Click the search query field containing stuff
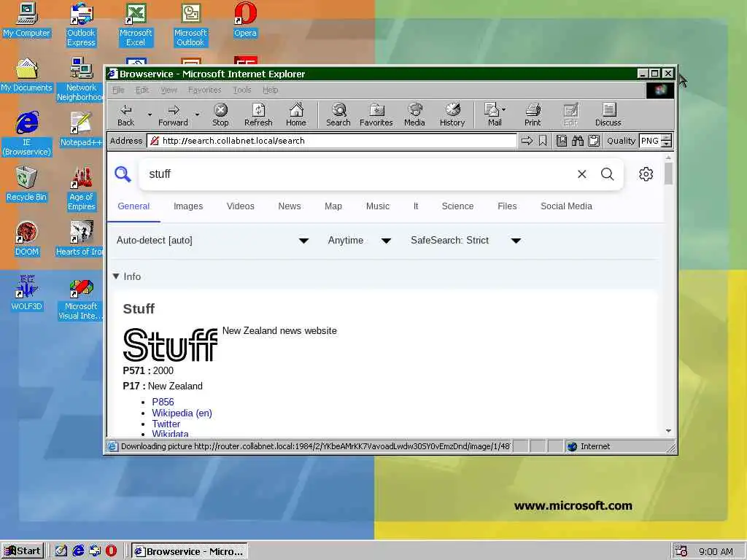The image size is (747, 560). pos(357,174)
